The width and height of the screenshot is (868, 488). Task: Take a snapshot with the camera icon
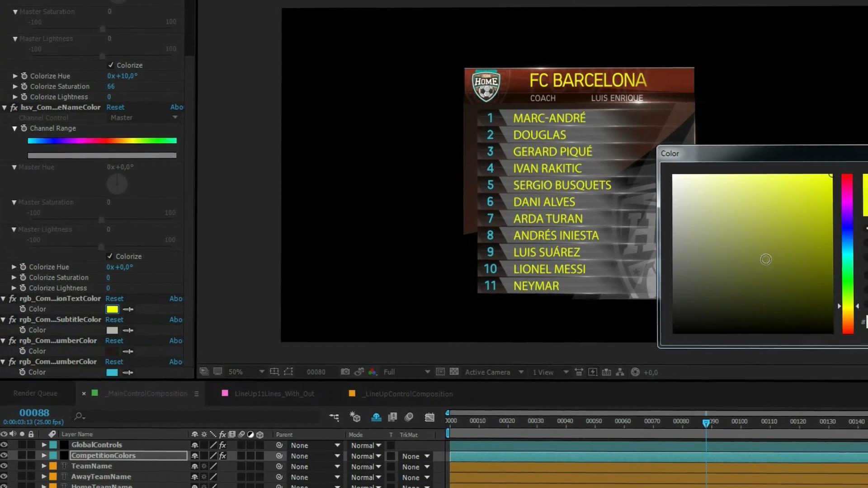345,371
